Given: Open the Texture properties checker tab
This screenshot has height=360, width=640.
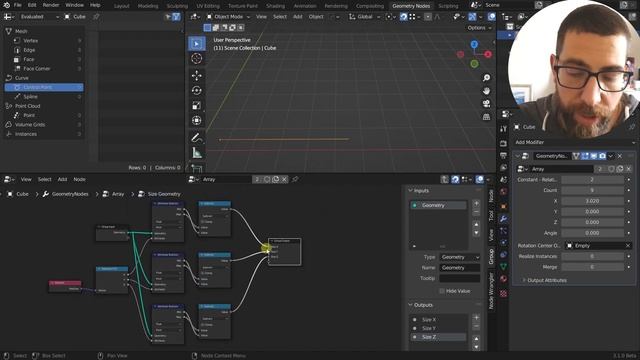Looking at the screenshot, I should tap(503, 293).
